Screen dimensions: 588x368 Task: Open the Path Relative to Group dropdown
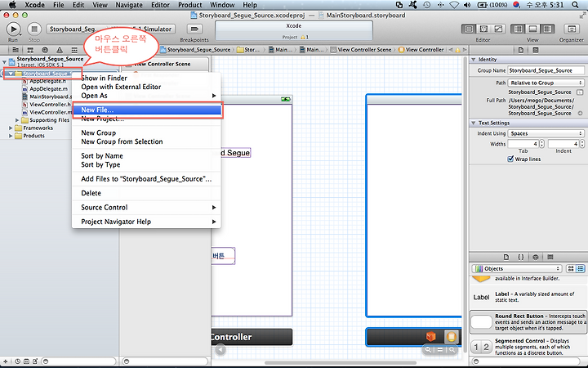tap(546, 83)
